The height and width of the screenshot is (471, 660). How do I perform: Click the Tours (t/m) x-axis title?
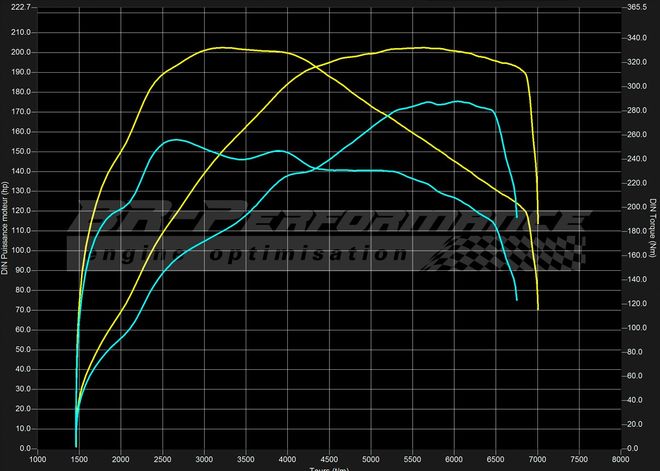(329, 468)
